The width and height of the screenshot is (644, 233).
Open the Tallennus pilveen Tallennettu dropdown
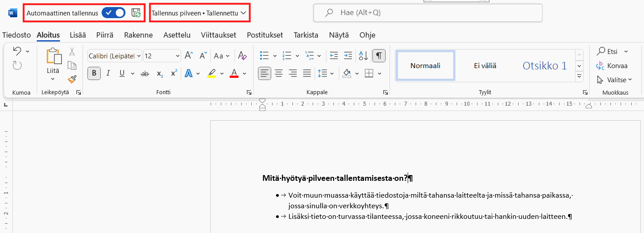click(x=199, y=13)
